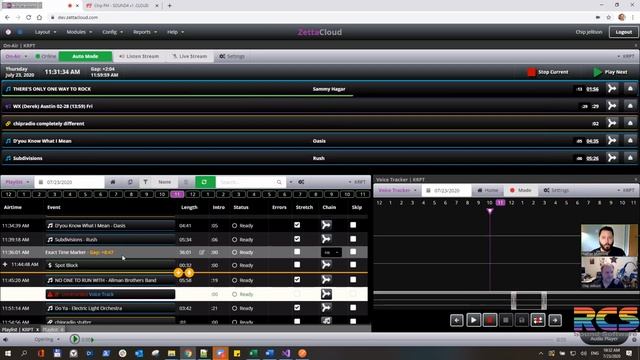Click playlist home icon

click(x=113, y=182)
